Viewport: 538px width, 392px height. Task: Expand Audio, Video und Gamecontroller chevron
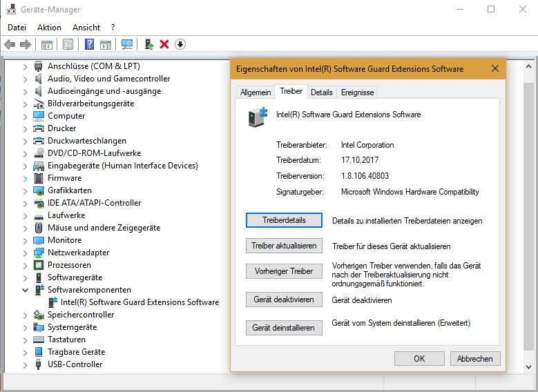coord(25,79)
